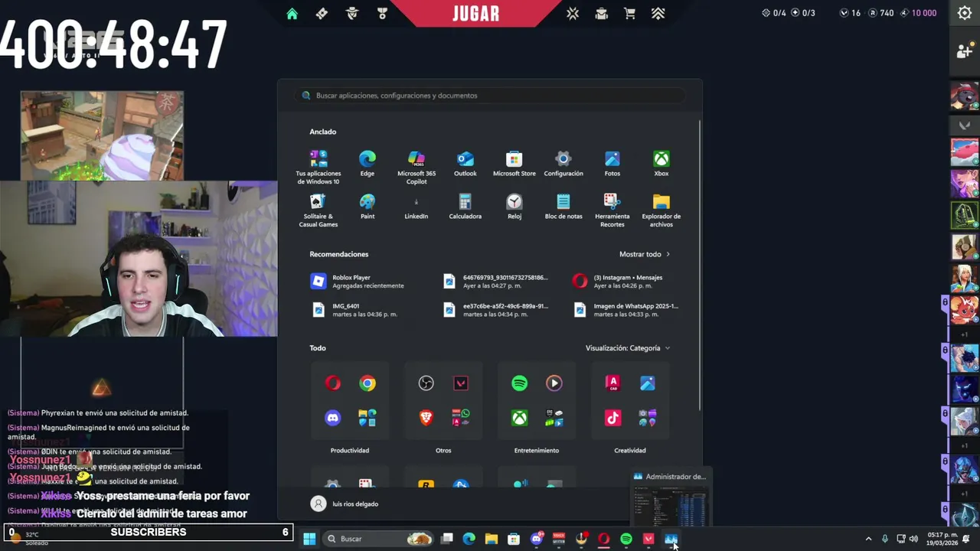This screenshot has width=980, height=551.
Task: Open Roblox Player recommendation
Action: 358,282
